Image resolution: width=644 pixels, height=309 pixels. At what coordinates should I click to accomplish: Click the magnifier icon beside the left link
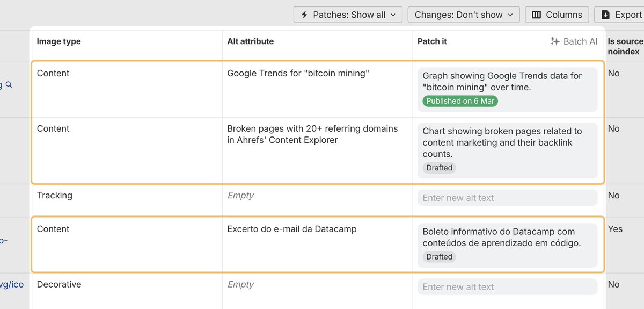9,84
